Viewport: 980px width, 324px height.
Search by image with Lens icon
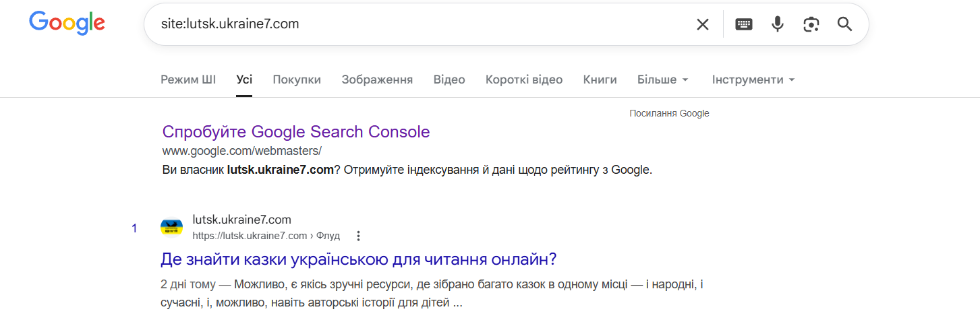click(x=811, y=24)
